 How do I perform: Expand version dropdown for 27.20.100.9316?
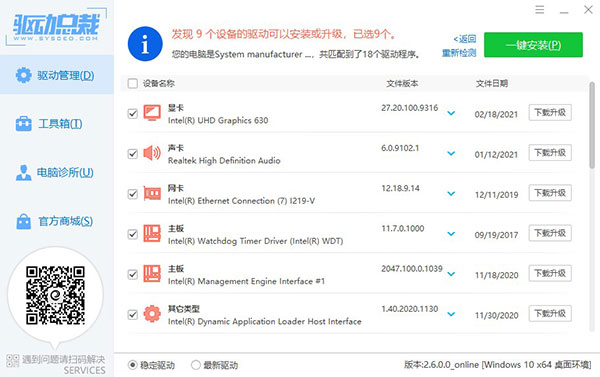(451, 113)
